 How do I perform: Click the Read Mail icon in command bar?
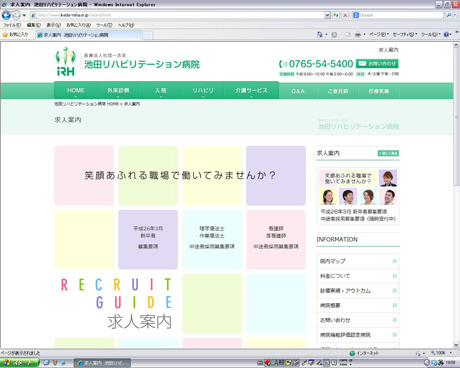[348, 34]
